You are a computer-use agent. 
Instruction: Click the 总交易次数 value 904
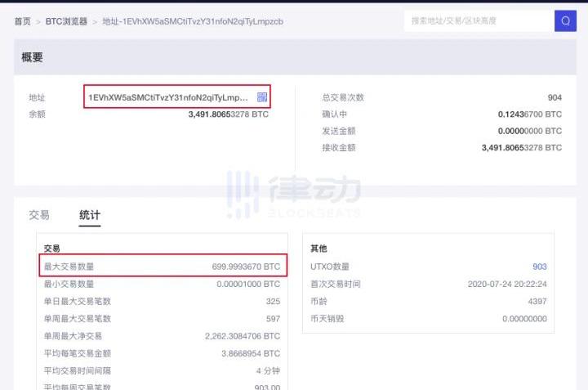tap(554, 97)
